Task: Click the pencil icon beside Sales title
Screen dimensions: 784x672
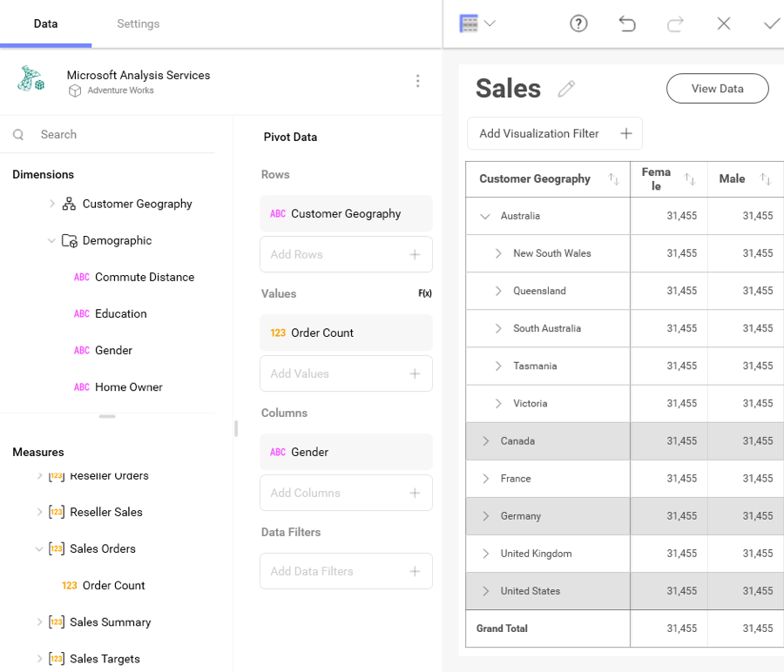Action: tap(567, 89)
